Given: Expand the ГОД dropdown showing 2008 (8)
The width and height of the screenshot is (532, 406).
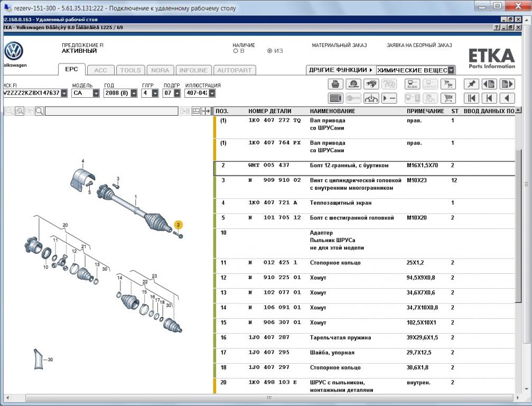Looking at the screenshot, I should [x=134, y=93].
